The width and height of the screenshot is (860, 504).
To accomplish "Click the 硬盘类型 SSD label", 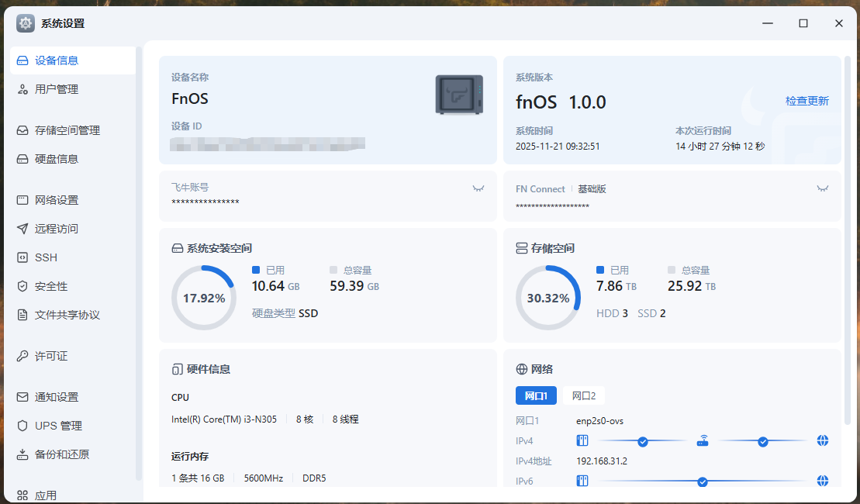I will tap(285, 313).
